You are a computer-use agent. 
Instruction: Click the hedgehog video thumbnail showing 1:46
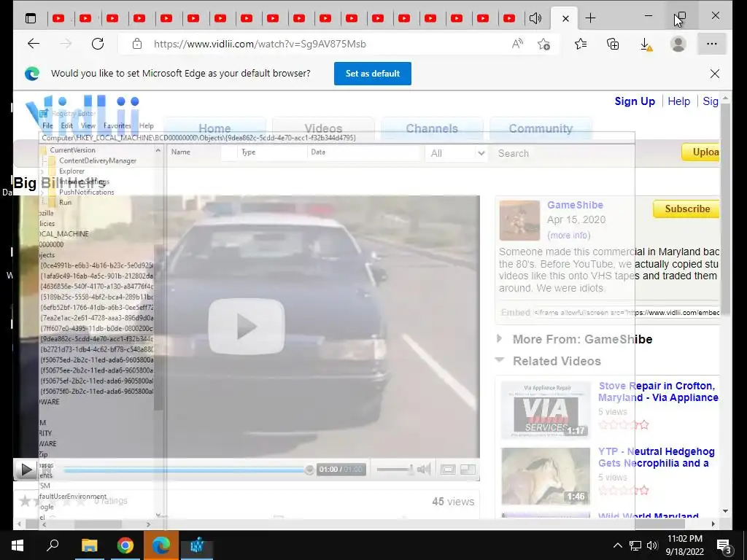tap(546, 475)
